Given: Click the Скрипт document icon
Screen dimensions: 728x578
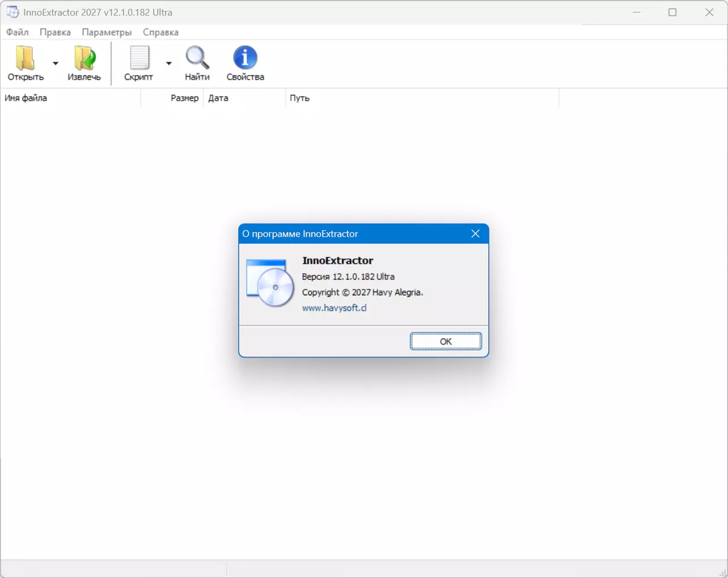Looking at the screenshot, I should click(x=139, y=58).
